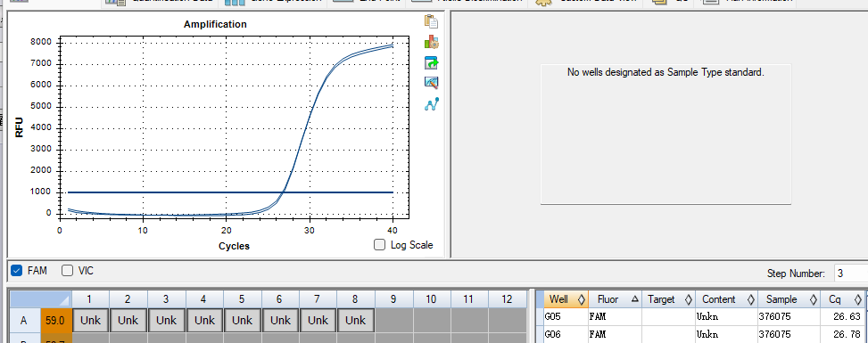The image size is (868, 343).
Task: Select well A5 Unk in plate
Action: click(242, 320)
